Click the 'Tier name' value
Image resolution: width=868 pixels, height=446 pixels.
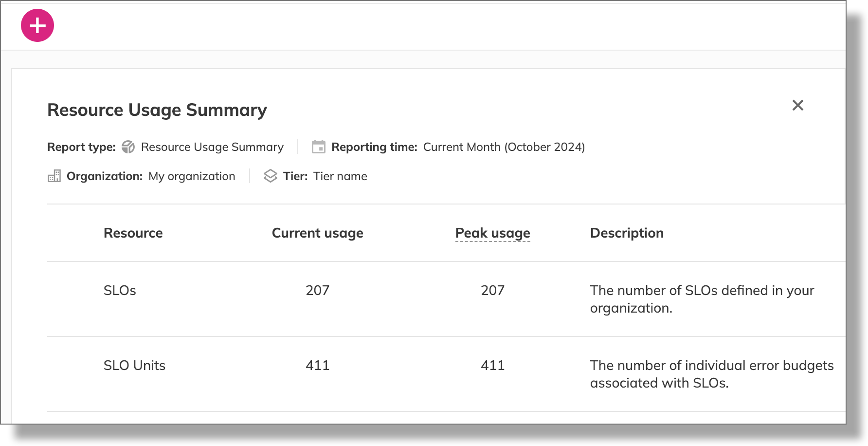click(340, 176)
